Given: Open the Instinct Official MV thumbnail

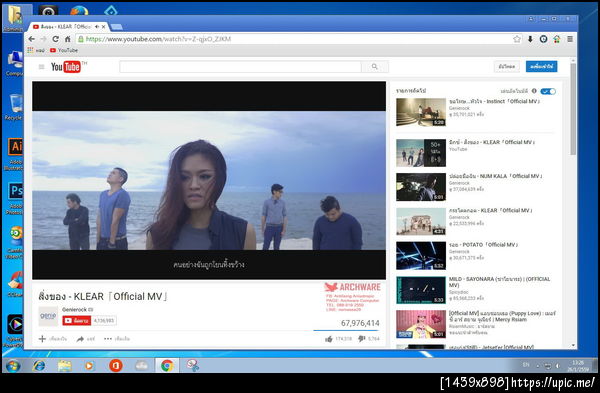Looking at the screenshot, I should 421,112.
